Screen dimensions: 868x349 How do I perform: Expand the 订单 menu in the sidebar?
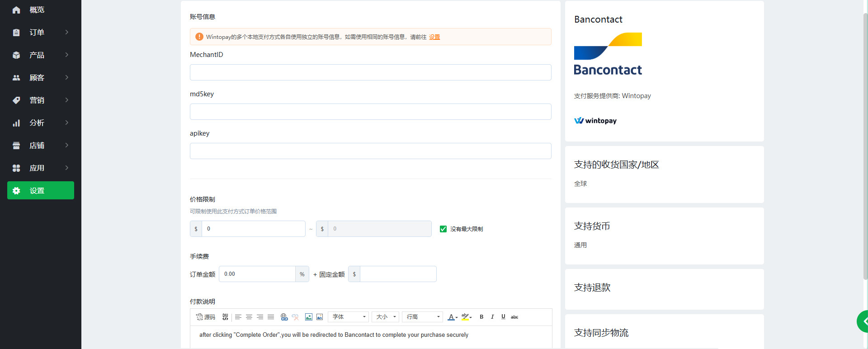coord(41,33)
